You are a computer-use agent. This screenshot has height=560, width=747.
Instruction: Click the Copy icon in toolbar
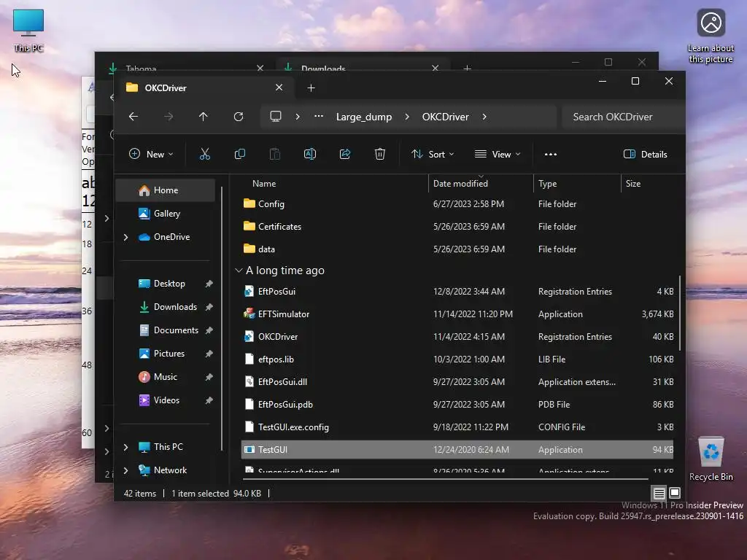(239, 154)
